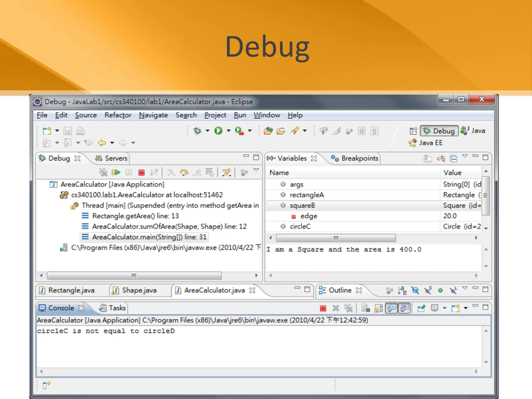Toggle Show Type Names in the Variables view
This screenshot has height=399, width=532.
point(428,159)
